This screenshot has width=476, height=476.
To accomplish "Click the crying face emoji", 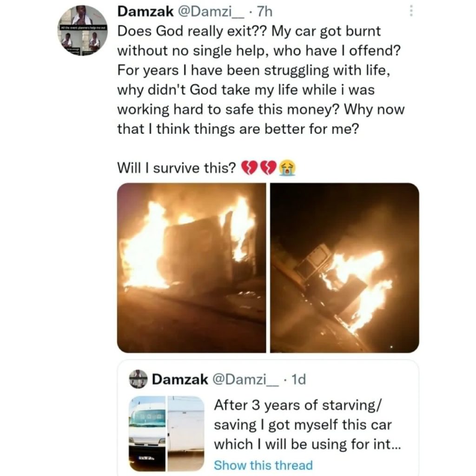I will (x=287, y=168).
